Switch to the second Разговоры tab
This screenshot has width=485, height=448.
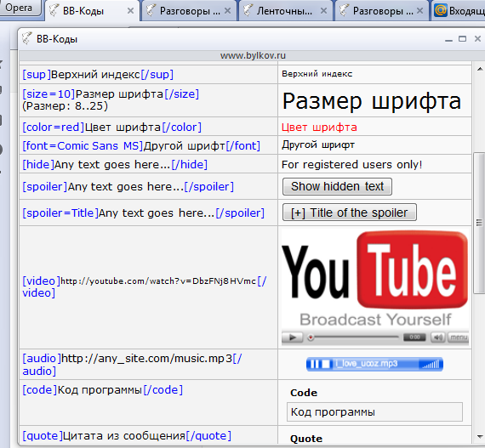pos(381,11)
